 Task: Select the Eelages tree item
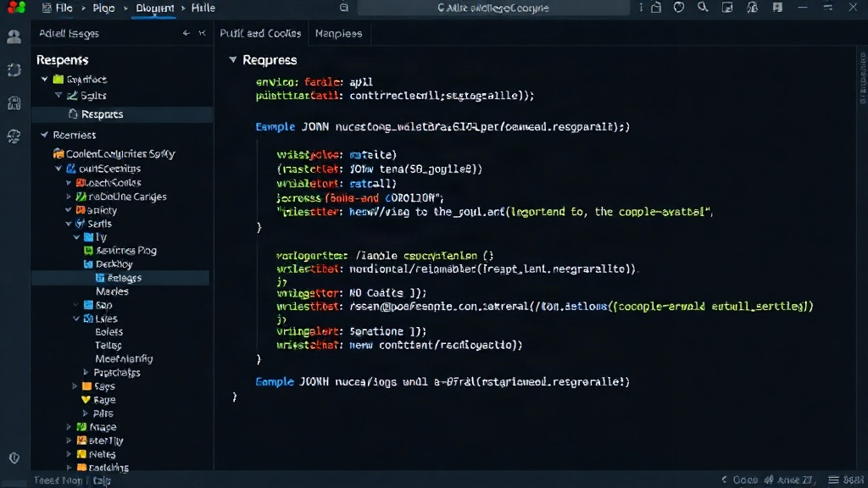(120, 278)
